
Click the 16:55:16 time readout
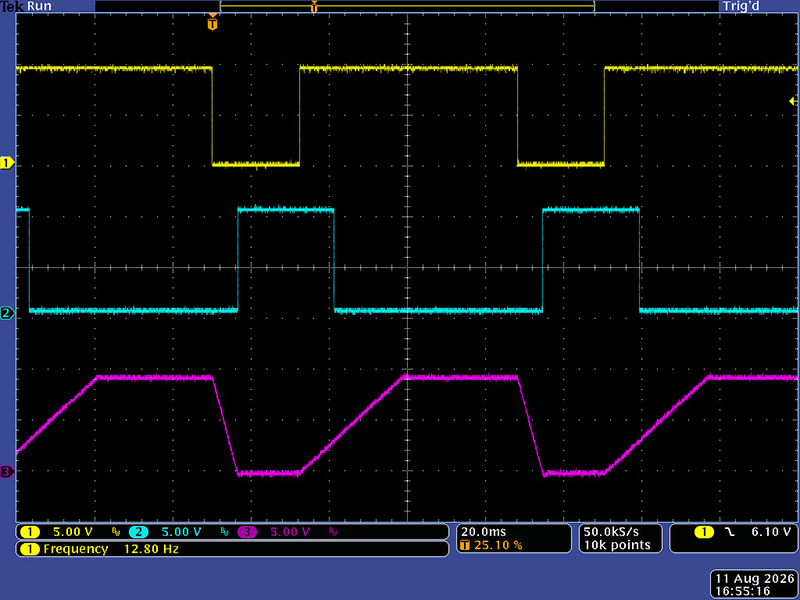(742, 591)
